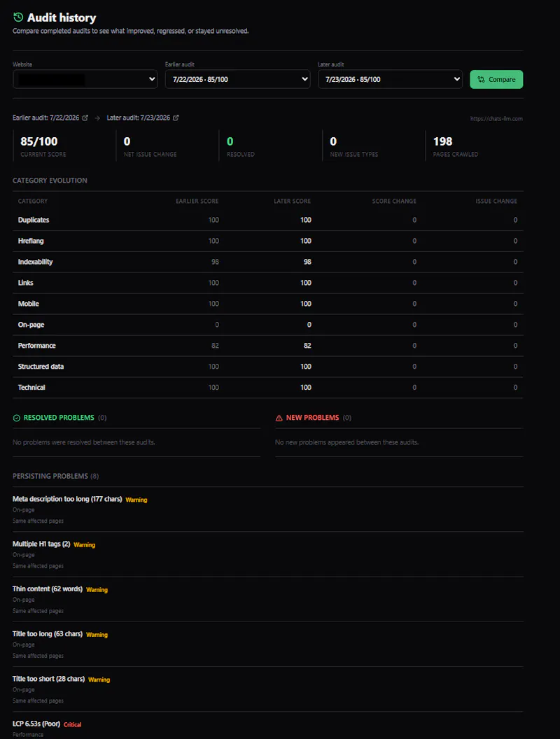Click the Later Score 98 for Indexability

(307, 262)
